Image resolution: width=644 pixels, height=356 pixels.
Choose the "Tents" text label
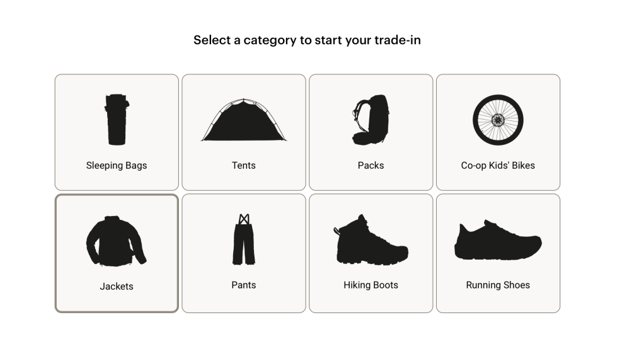pyautogui.click(x=244, y=166)
